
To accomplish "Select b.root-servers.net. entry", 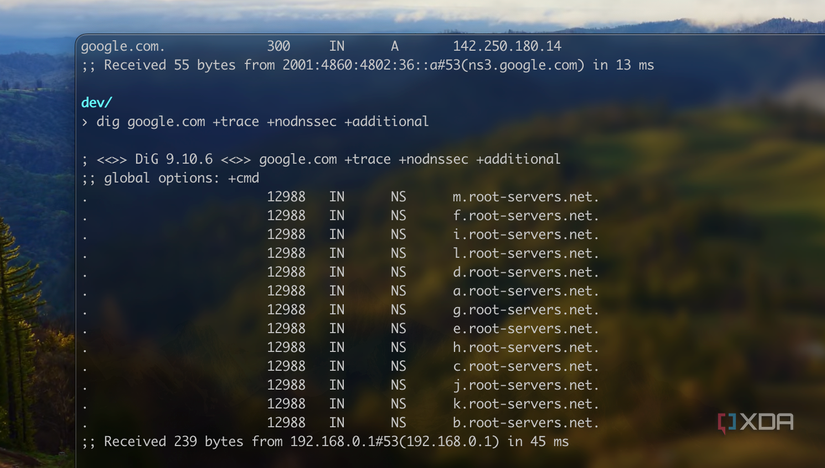I will tap(526, 423).
